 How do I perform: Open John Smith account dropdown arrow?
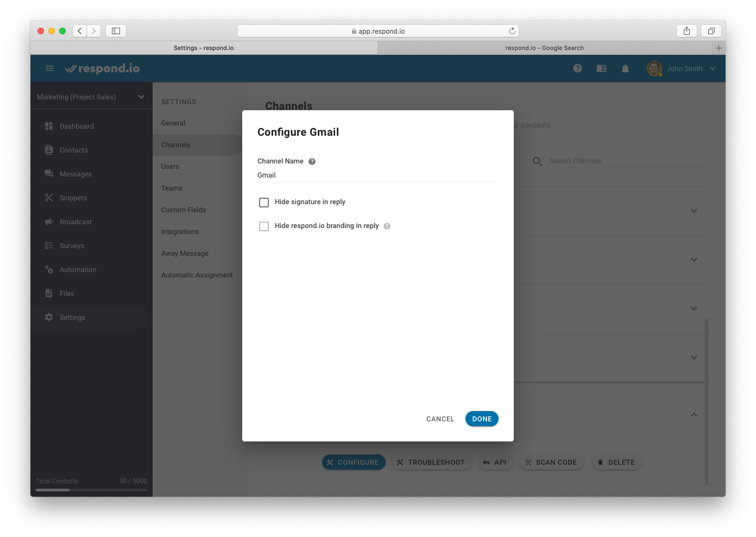click(713, 68)
